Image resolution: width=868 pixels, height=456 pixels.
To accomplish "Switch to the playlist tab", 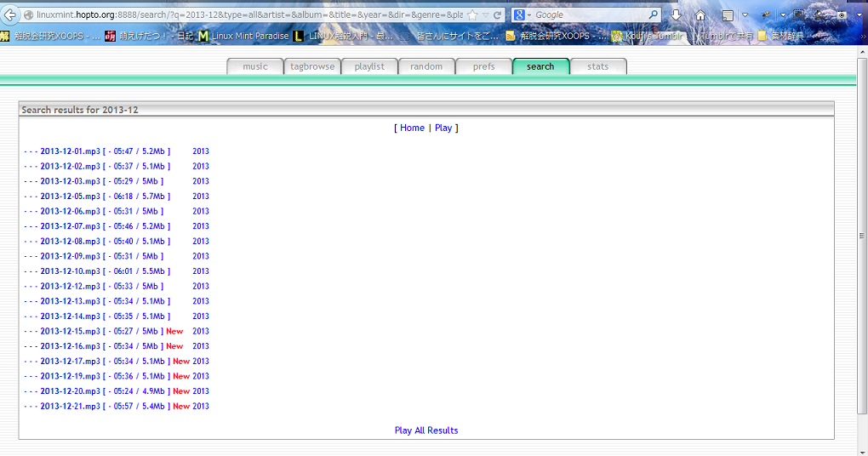I will pos(369,66).
